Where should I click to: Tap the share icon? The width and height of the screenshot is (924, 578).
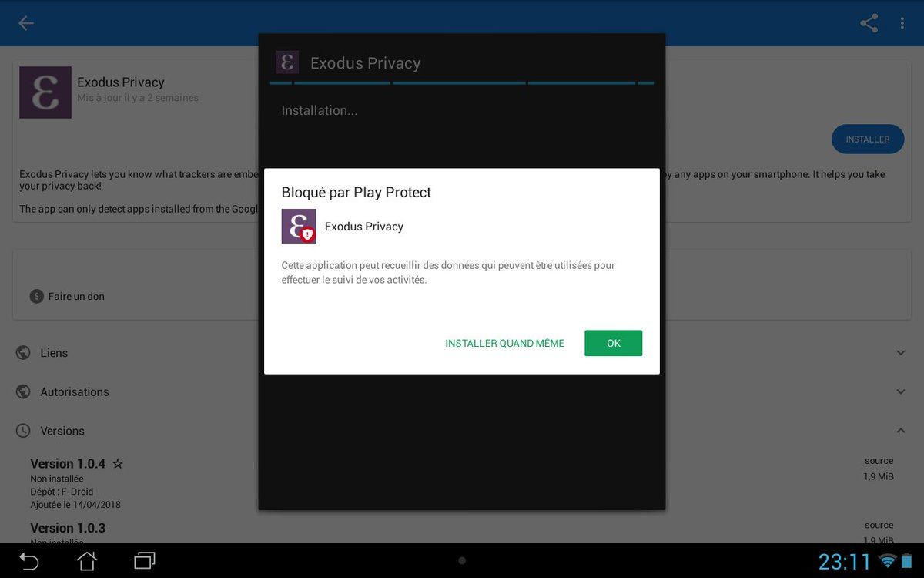(869, 23)
